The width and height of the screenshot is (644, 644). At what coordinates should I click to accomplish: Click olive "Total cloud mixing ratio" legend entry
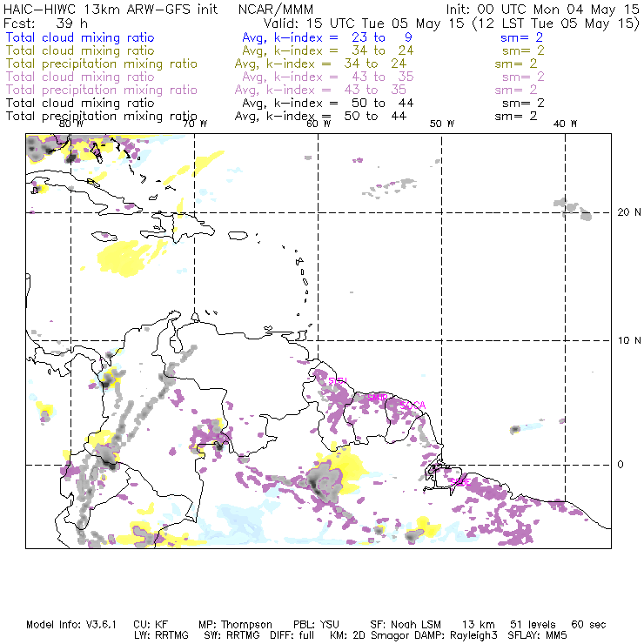[80, 50]
